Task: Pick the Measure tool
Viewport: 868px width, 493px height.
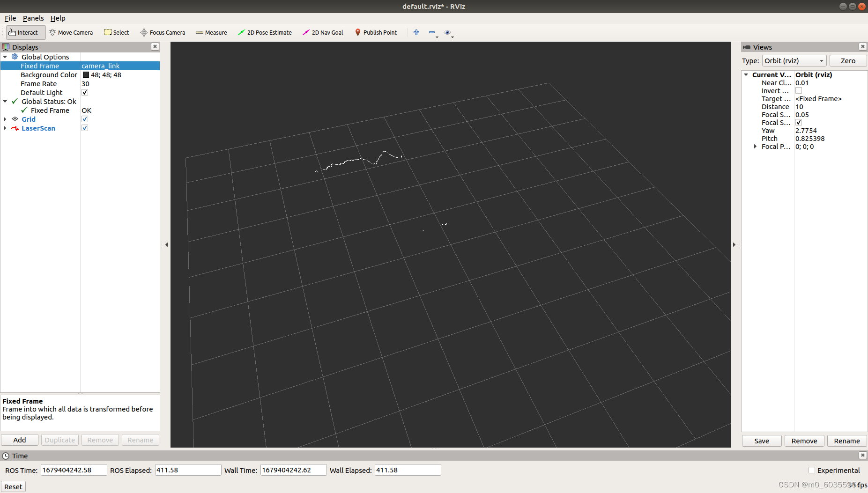Action: tap(211, 32)
